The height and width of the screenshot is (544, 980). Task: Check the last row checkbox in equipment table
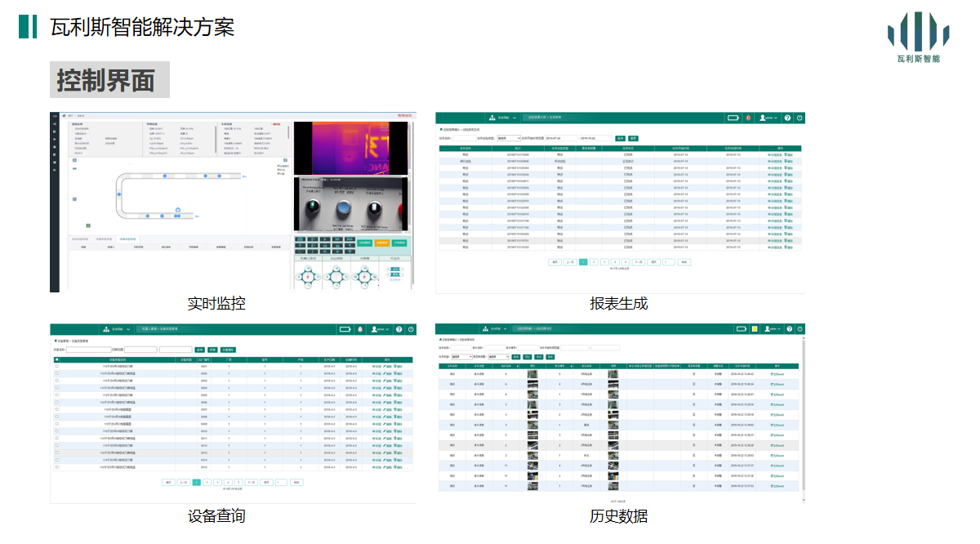56,468
